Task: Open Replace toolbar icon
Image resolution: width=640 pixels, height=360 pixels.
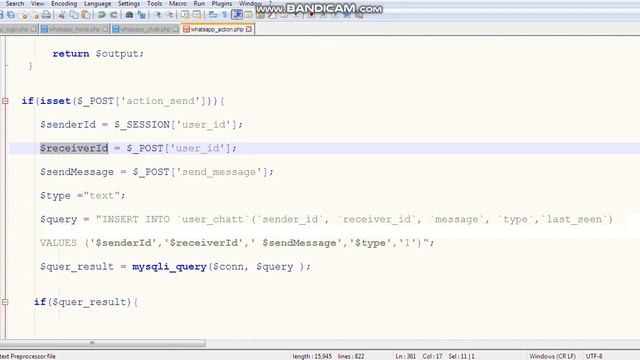Action: coord(141,15)
